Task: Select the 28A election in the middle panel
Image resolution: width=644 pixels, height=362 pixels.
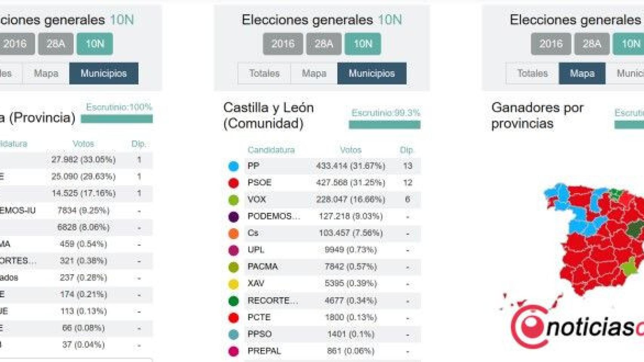Action: tap(324, 44)
